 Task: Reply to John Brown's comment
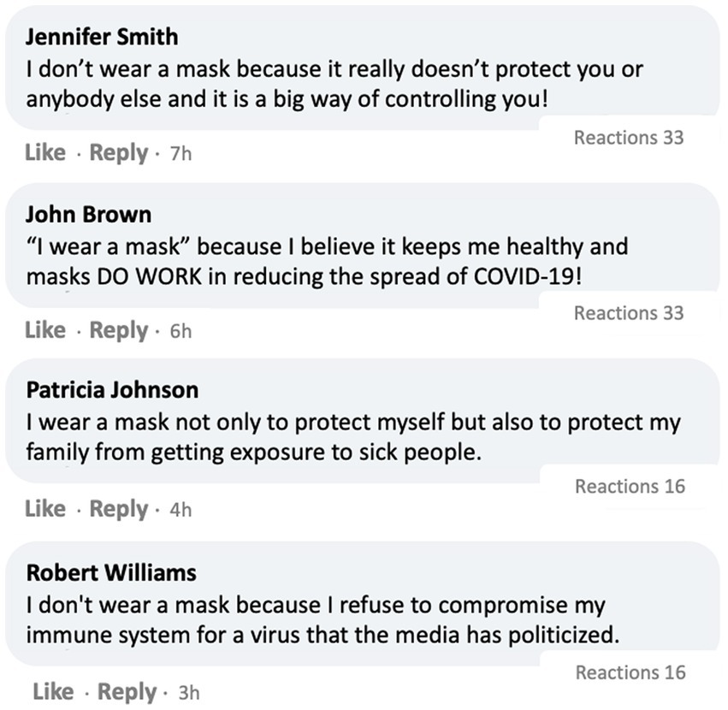click(118, 330)
